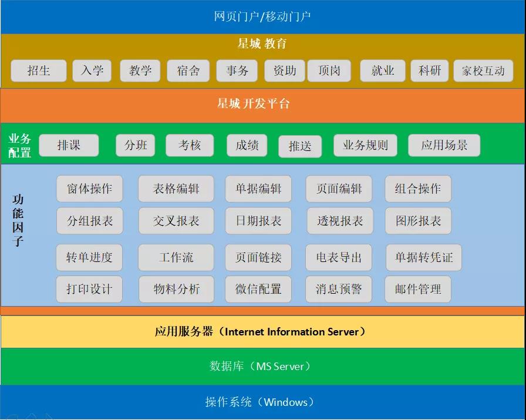
Task: Select the 入学 module box
Action: [92, 70]
